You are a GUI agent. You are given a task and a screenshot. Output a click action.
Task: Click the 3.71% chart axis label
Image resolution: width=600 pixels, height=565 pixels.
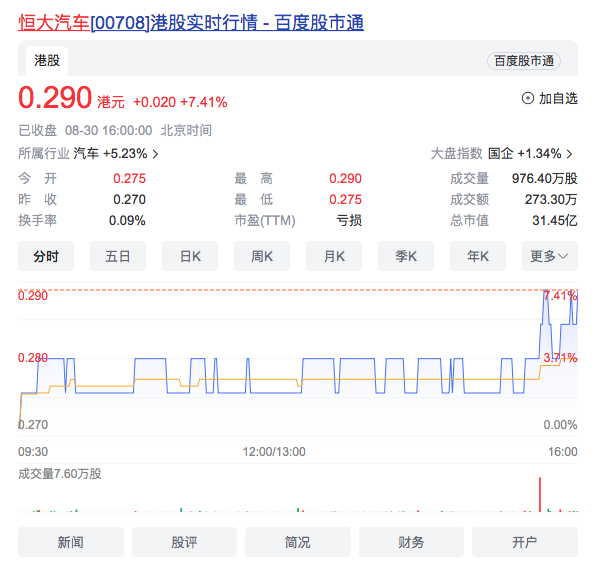560,358
